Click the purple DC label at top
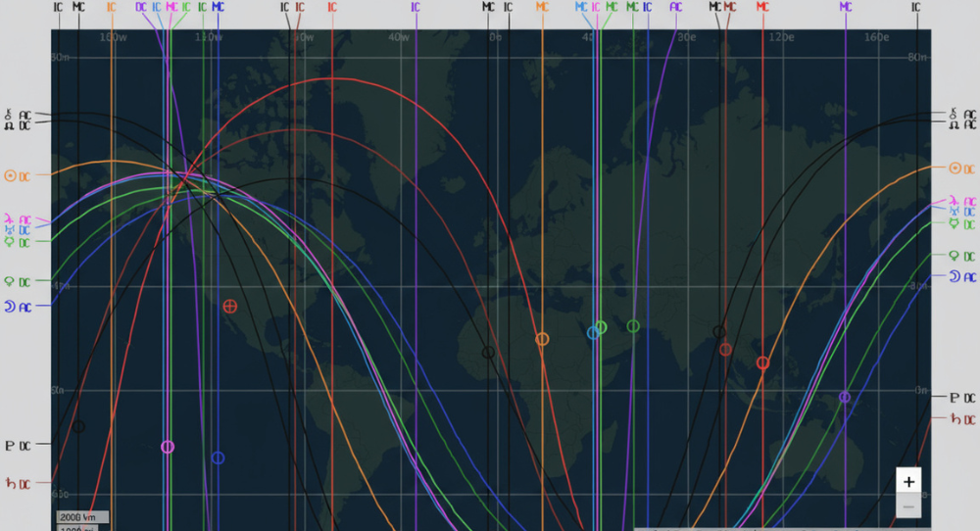Image resolution: width=980 pixels, height=531 pixels. 142,7
